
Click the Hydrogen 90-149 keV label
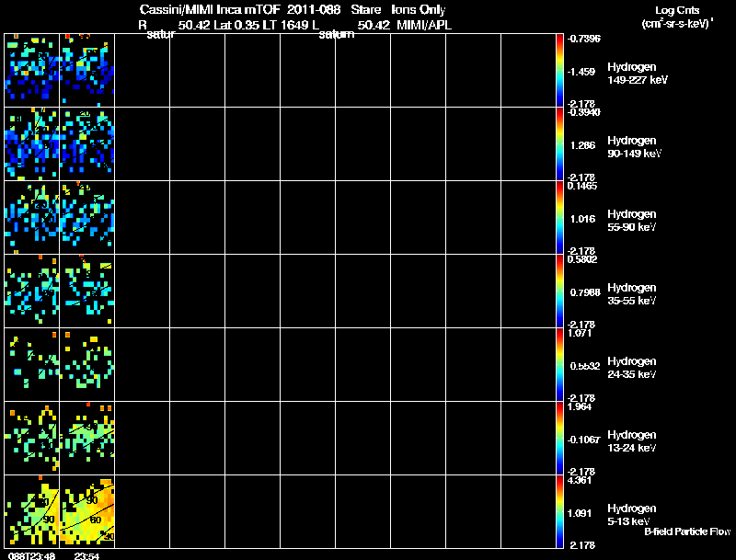[x=634, y=147]
